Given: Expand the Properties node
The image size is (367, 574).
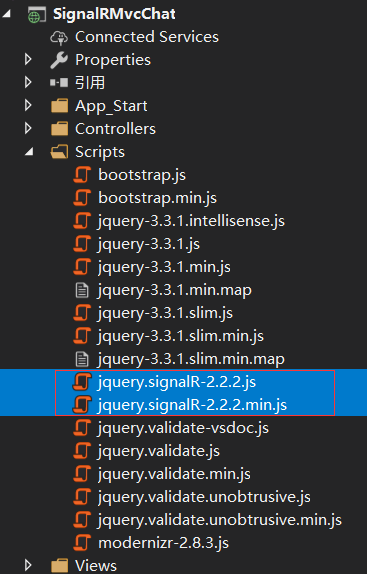Looking at the screenshot, I should (28, 59).
